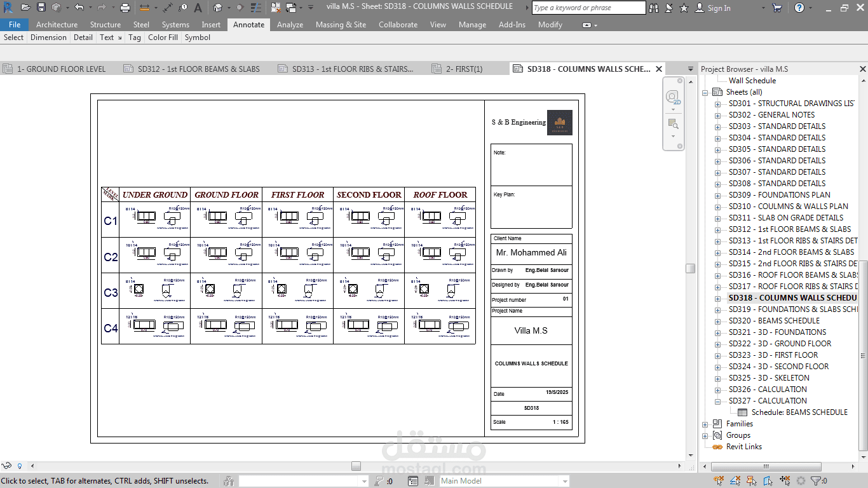Open the Undo history dropdown arrow
868x488 pixels.
90,8
